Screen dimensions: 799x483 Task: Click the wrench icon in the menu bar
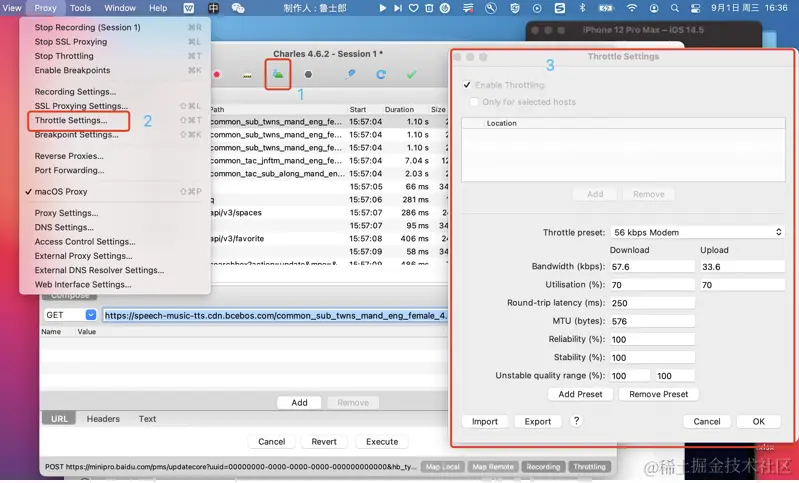(x=491, y=8)
